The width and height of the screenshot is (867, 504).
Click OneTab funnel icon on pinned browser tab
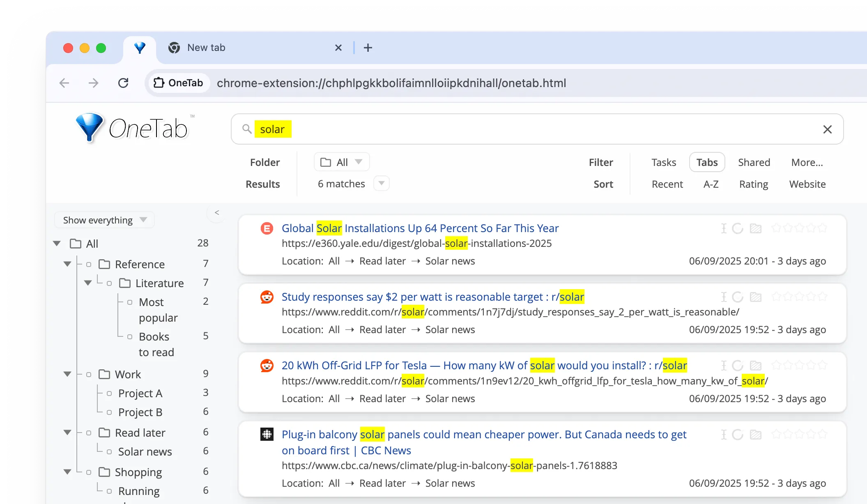[140, 48]
